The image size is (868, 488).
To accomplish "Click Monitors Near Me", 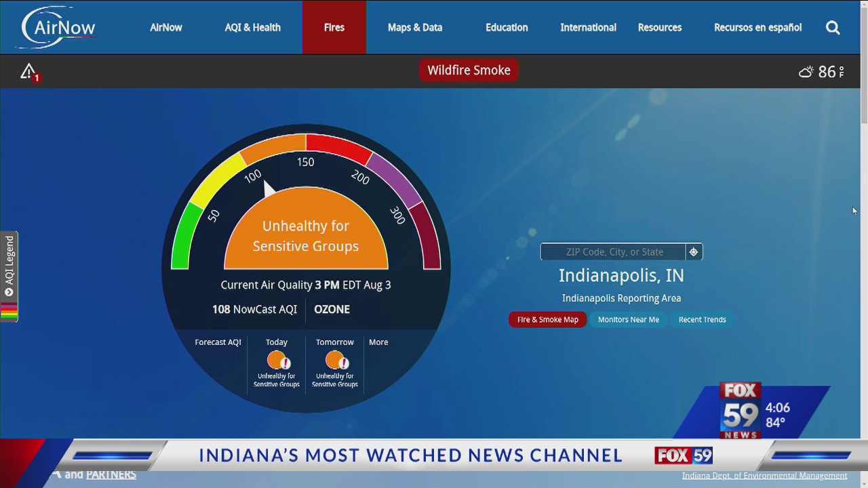I will pos(629,319).
